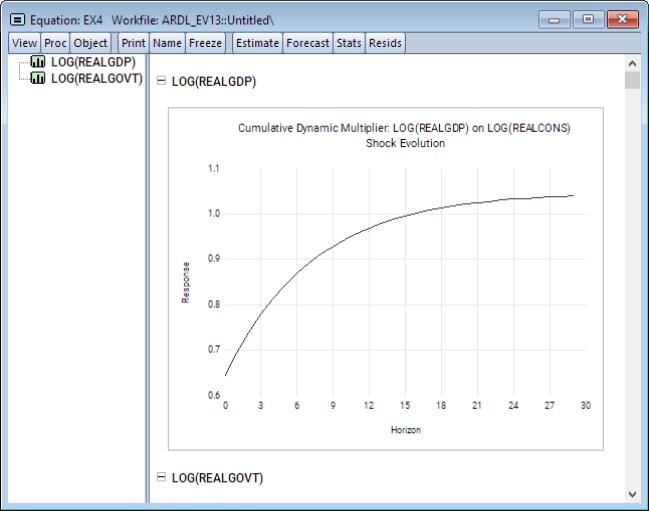
Task: Select LOG(REALGOVT) in the left tree
Action: tap(96, 78)
